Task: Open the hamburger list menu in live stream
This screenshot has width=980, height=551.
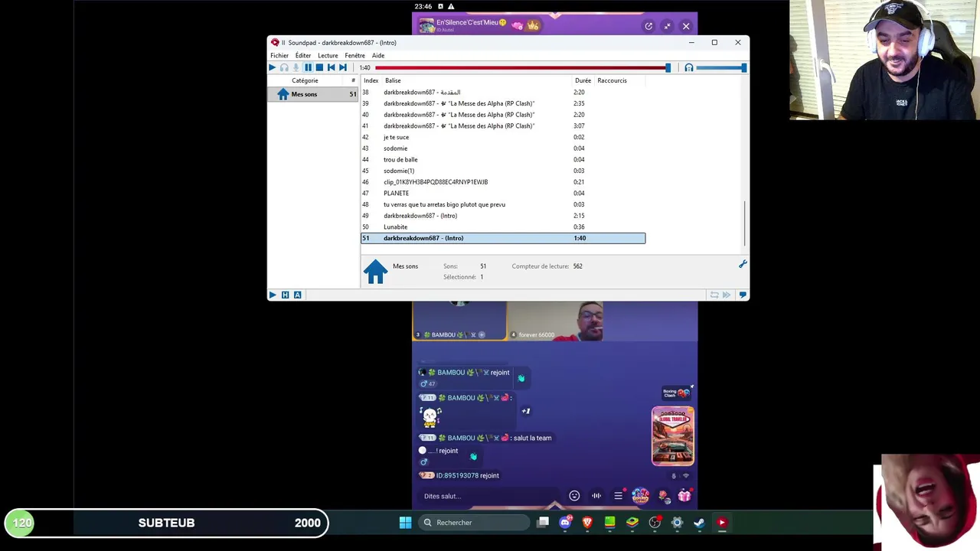Action: point(618,496)
